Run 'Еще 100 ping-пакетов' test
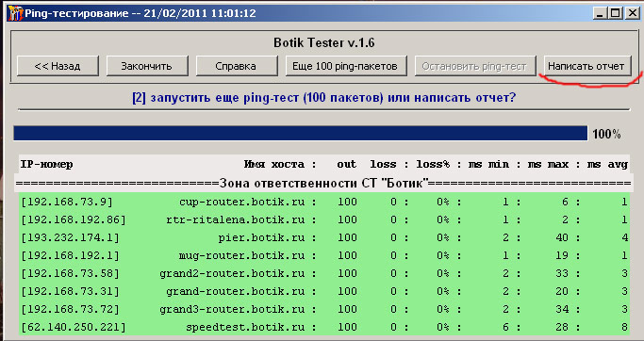The height and width of the screenshot is (341, 644). pyautogui.click(x=345, y=66)
